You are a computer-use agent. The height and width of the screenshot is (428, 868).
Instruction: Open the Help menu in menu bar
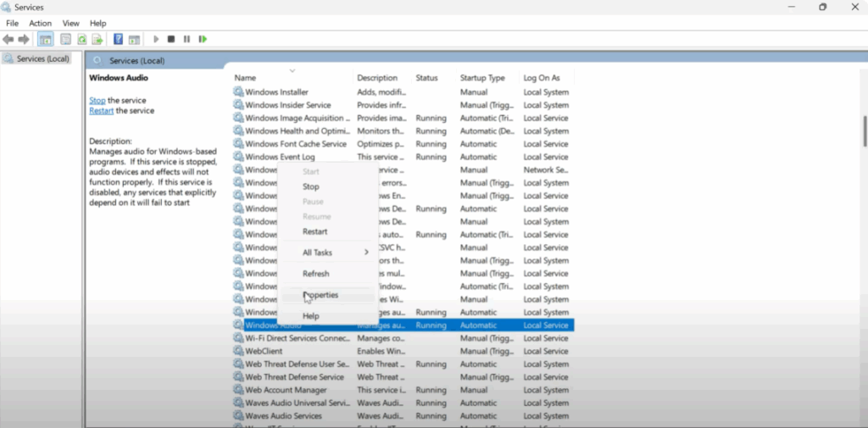click(x=98, y=23)
